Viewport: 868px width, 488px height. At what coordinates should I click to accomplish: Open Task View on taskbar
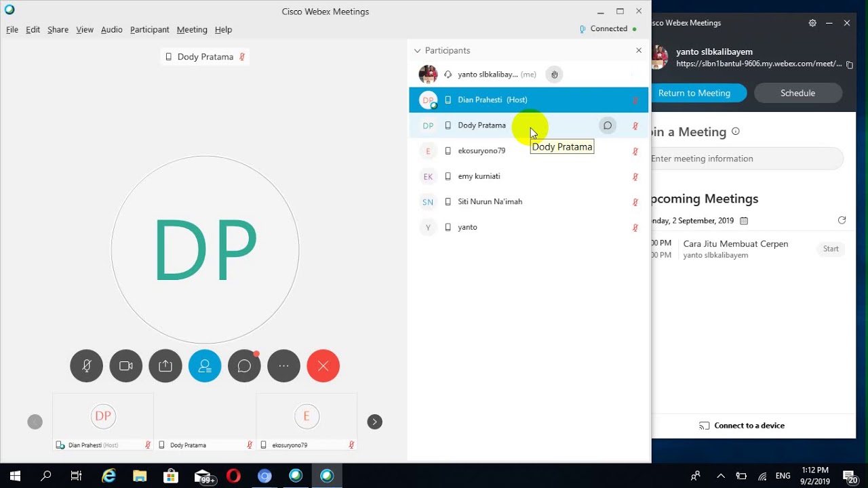[76, 476]
